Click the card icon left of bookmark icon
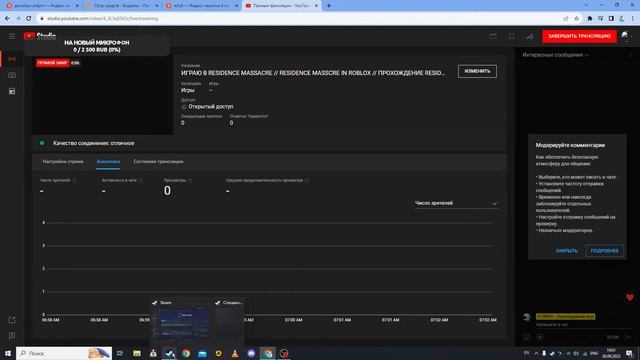Screen dimensions: 640x360 [493, 36]
